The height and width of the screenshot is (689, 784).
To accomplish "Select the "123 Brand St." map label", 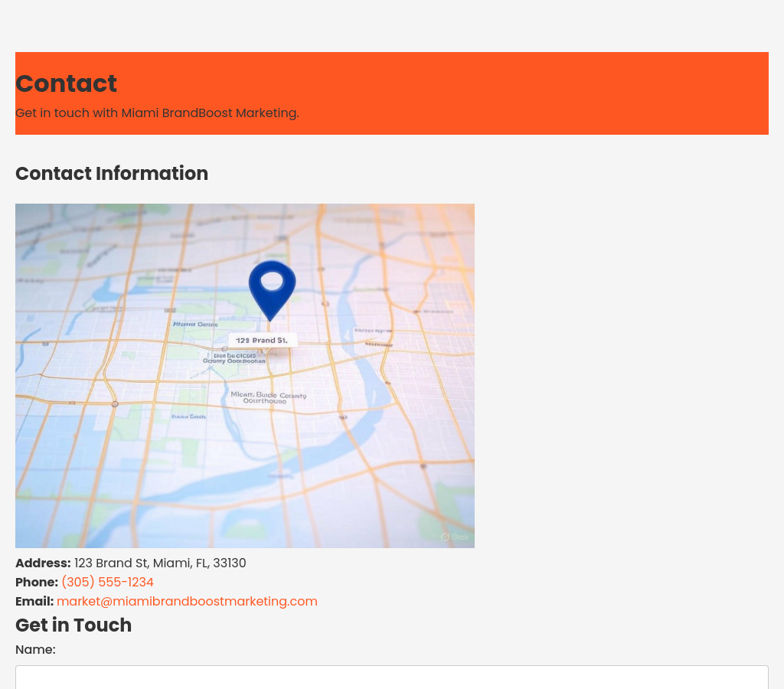I will [262, 340].
